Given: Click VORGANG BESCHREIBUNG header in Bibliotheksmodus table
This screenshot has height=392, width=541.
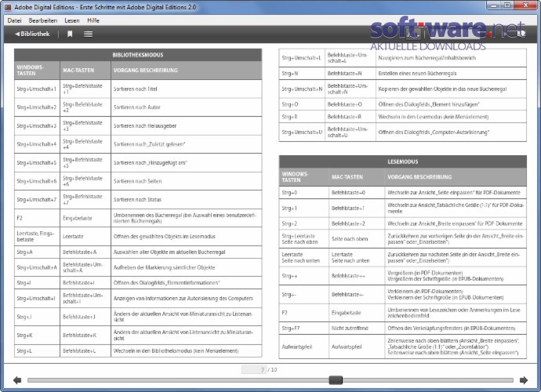Looking at the screenshot, I should click(187, 70).
